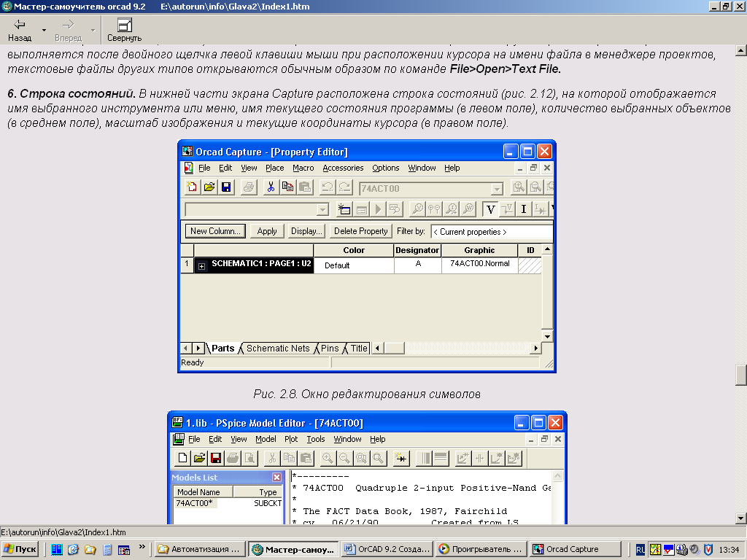
Task: Click Open folder icon in Orcad Capture toolbar
Action: [209, 187]
